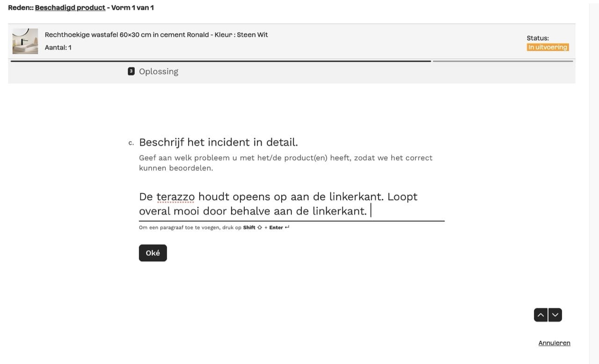This screenshot has height=364, width=599.
Task: Click the 'Vorm 1 van 1' text
Action: (x=132, y=7)
